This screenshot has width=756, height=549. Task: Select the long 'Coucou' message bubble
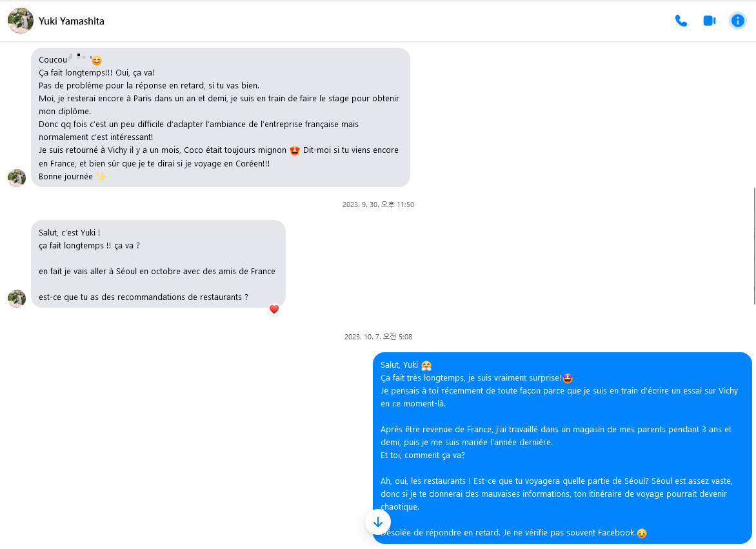(x=221, y=117)
